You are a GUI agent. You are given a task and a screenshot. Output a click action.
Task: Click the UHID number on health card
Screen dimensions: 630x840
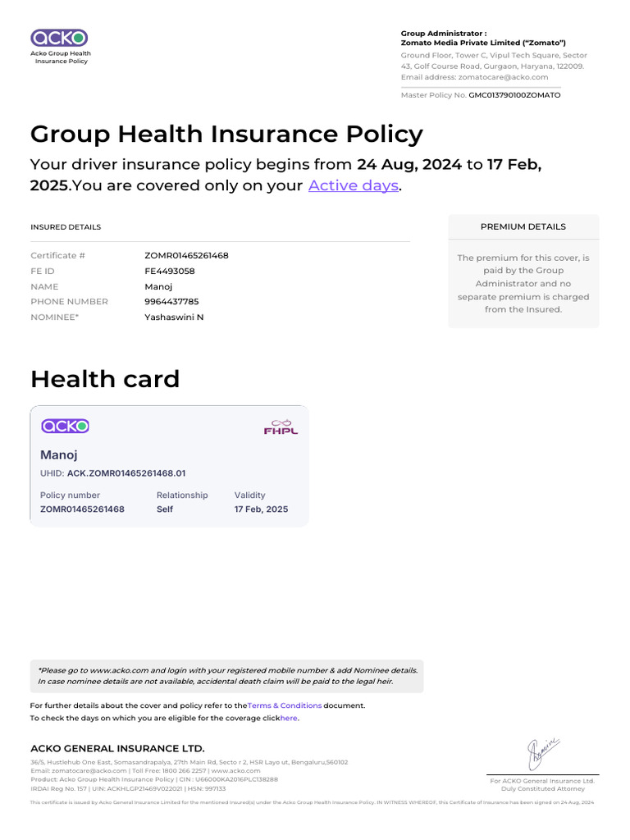point(126,473)
